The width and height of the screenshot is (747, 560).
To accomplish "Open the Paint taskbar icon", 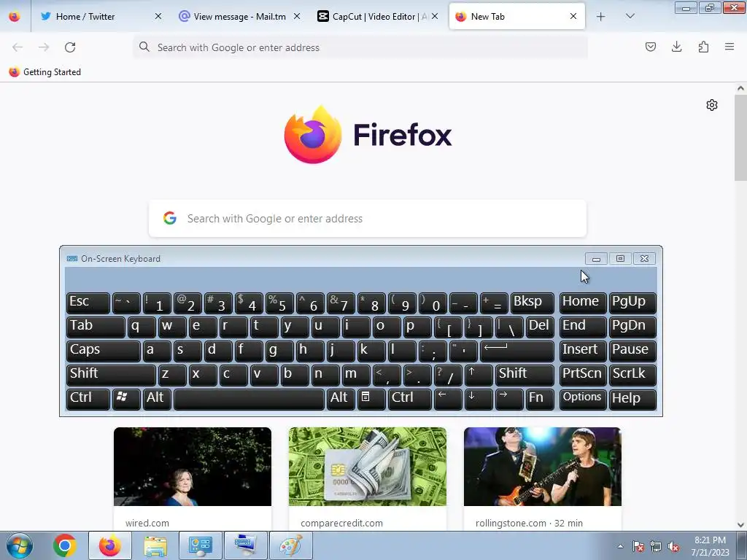I will [290, 545].
